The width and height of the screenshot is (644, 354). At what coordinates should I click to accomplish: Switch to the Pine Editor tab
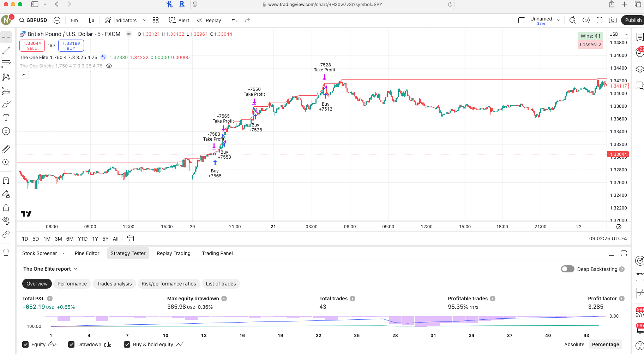click(87, 253)
